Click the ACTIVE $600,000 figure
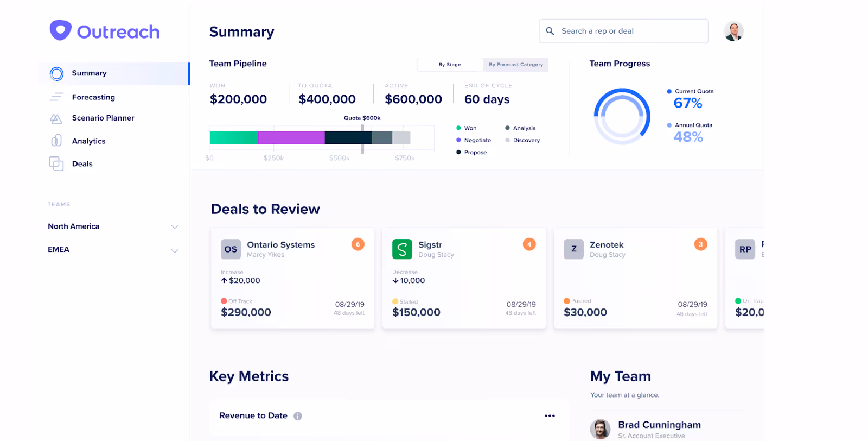868x441 pixels. (x=413, y=99)
